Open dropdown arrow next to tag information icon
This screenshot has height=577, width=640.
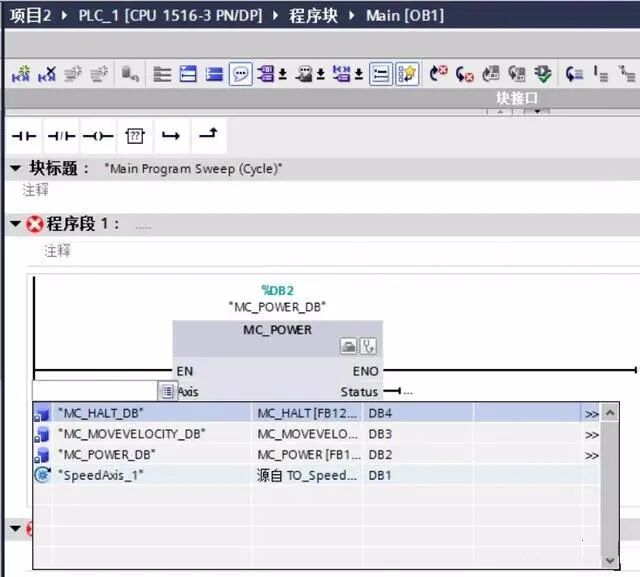pyautogui.click(x=321, y=74)
